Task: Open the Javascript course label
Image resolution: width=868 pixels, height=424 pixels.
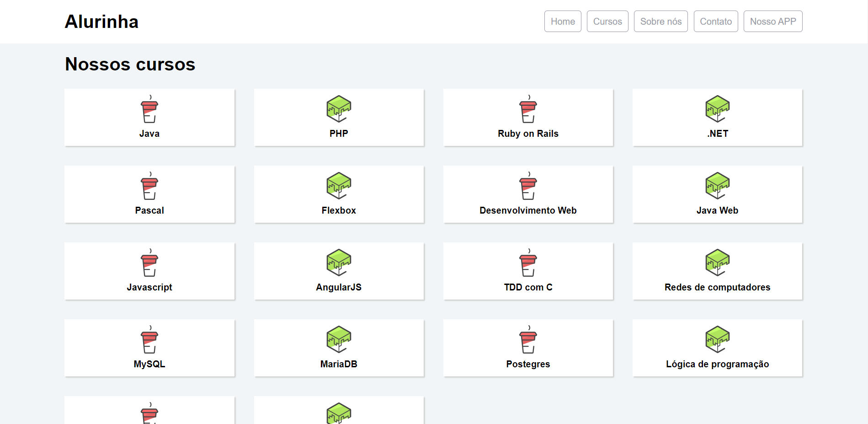Action: pos(149,287)
